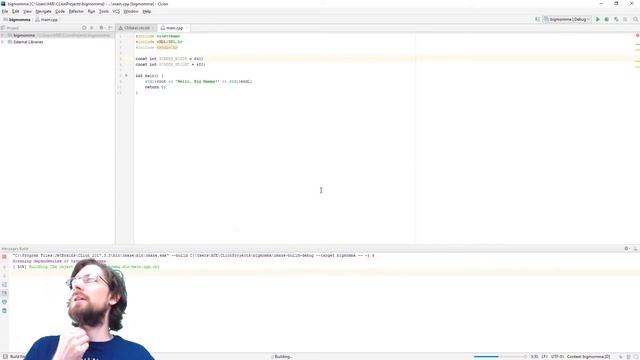Click the build command output line in Messages
640x360 pixels.
[193, 256]
